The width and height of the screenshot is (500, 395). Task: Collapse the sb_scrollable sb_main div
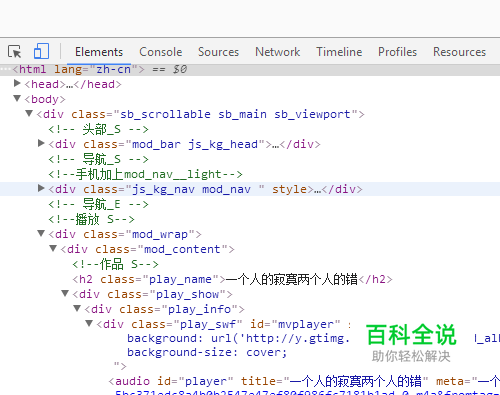pos(29,113)
